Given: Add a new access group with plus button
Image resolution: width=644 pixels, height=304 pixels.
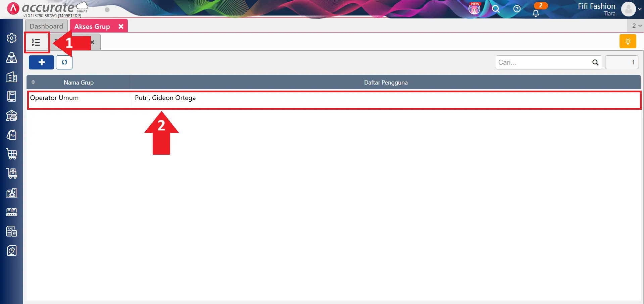Looking at the screenshot, I should point(41,62).
